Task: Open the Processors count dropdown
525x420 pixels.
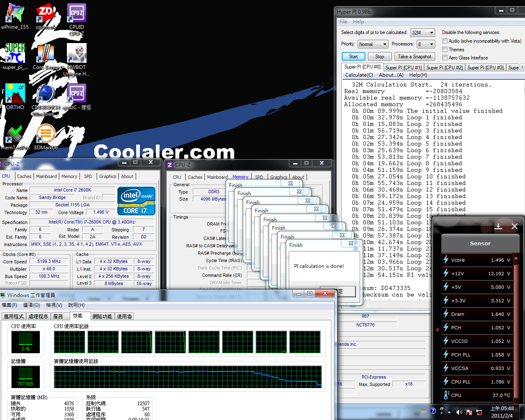Action: (426, 44)
